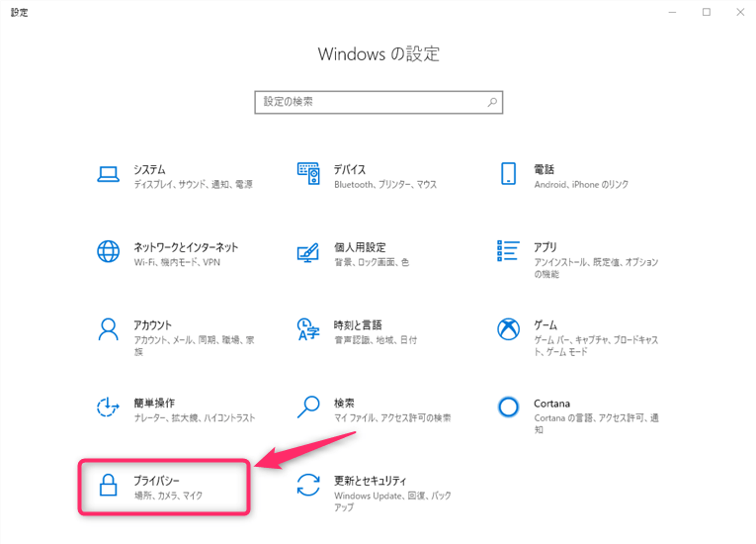Open the Accounts person icon
756x544 pixels.
tap(108, 329)
